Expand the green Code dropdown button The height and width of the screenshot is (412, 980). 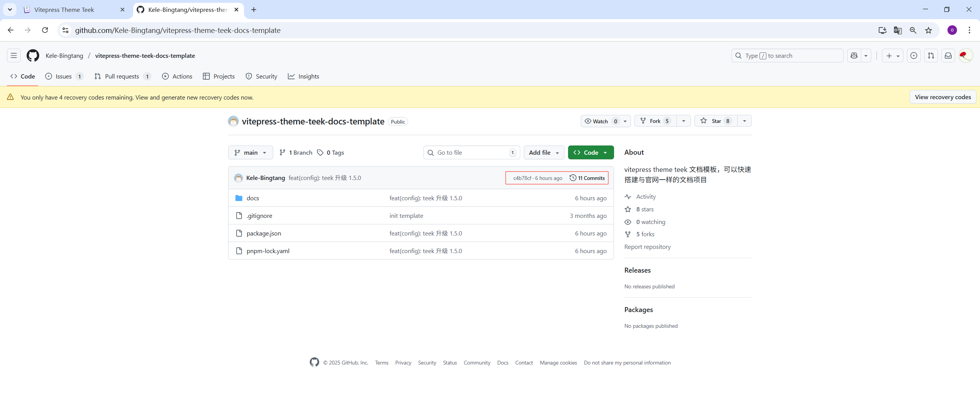591,152
